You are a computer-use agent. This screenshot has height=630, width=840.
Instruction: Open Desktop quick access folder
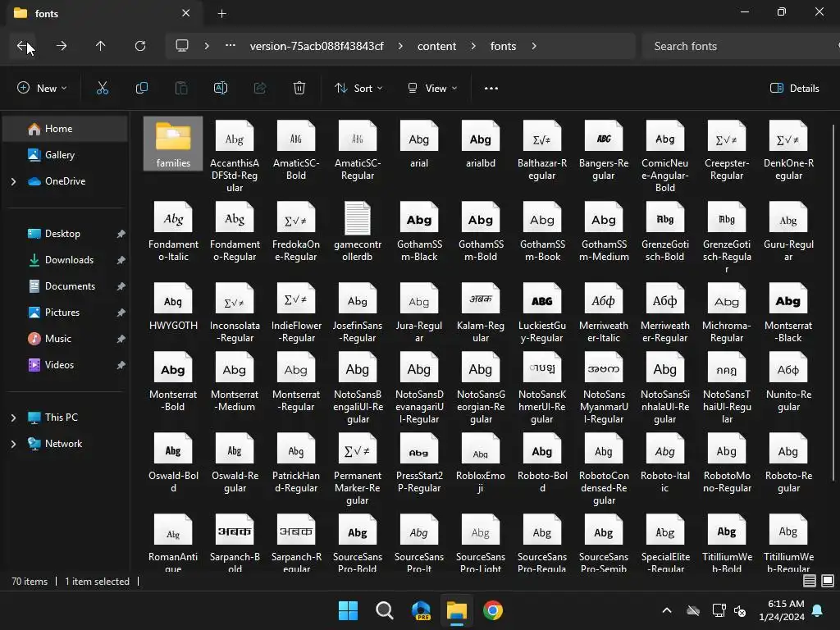point(66,234)
